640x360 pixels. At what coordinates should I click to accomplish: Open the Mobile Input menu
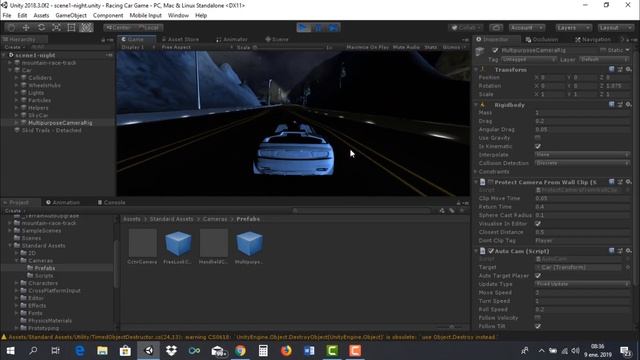pyautogui.click(x=145, y=16)
